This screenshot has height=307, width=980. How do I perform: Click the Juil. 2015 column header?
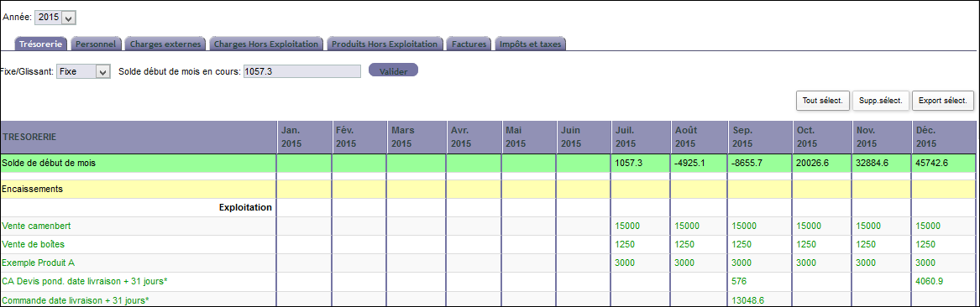tap(641, 137)
